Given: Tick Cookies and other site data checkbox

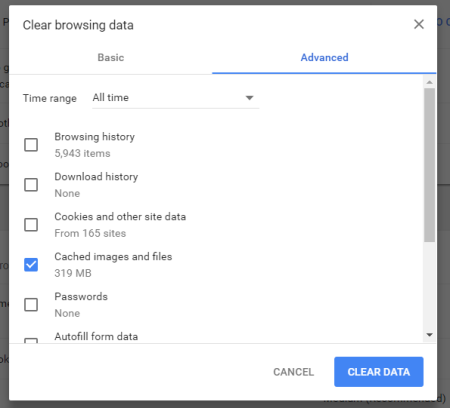Looking at the screenshot, I should [x=31, y=225].
